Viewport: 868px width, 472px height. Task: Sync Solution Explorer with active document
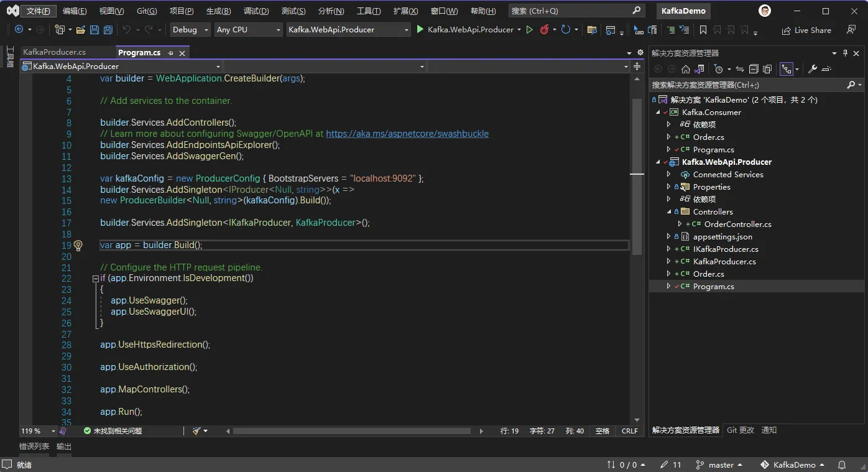click(x=741, y=69)
